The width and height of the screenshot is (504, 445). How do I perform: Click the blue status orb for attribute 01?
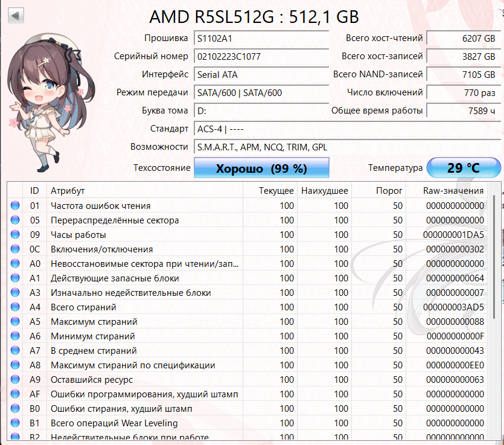coord(15,206)
